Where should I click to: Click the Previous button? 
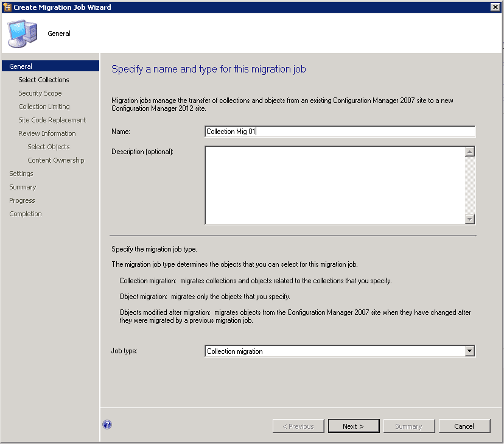pos(298,426)
